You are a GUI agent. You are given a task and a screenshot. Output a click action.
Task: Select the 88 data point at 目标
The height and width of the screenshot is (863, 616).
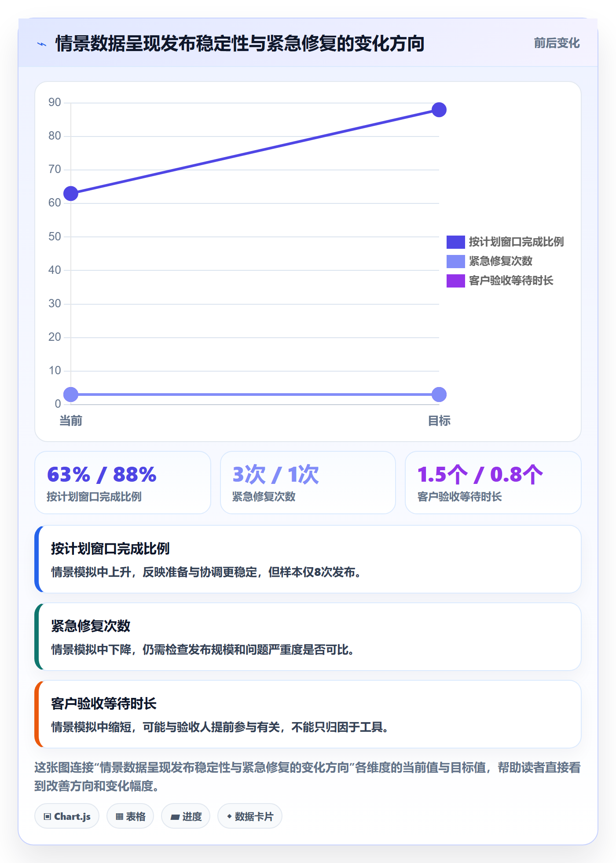pyautogui.click(x=439, y=110)
